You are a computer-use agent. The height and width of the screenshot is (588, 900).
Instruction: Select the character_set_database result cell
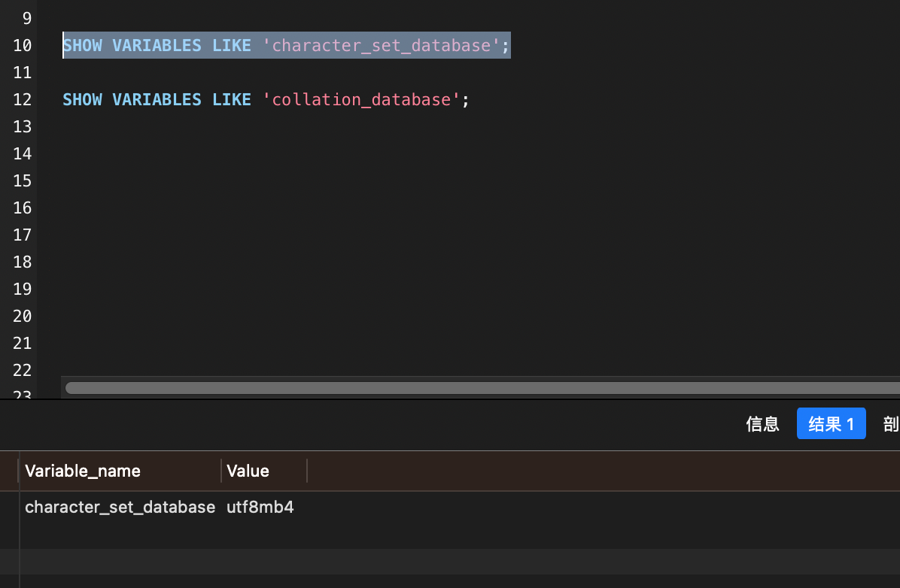[120, 508]
